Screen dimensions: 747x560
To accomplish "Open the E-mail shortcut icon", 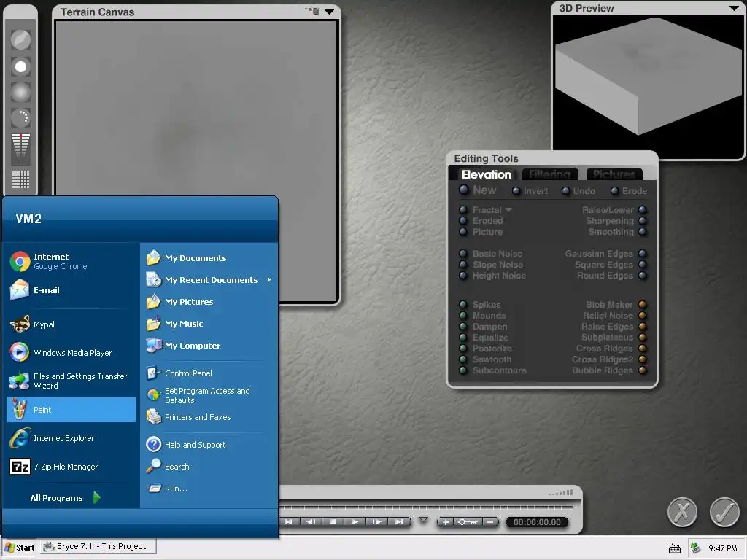I will [x=20, y=290].
